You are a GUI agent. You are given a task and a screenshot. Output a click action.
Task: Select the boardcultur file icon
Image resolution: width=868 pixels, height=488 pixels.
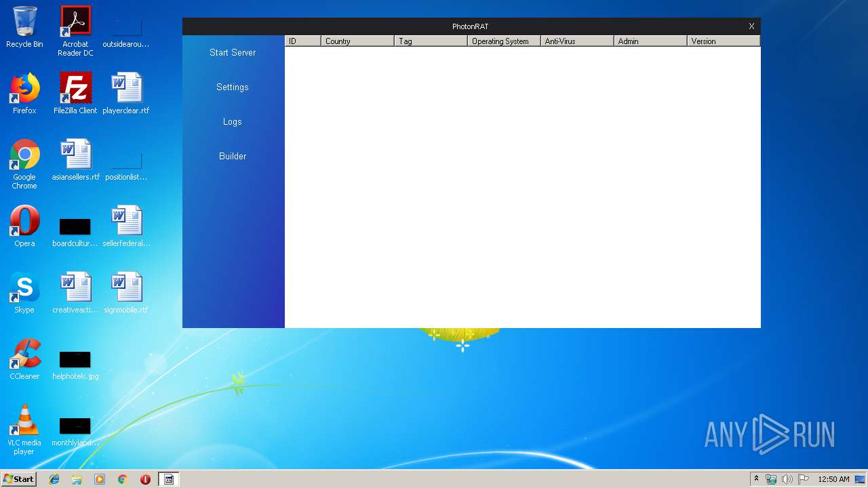point(75,232)
